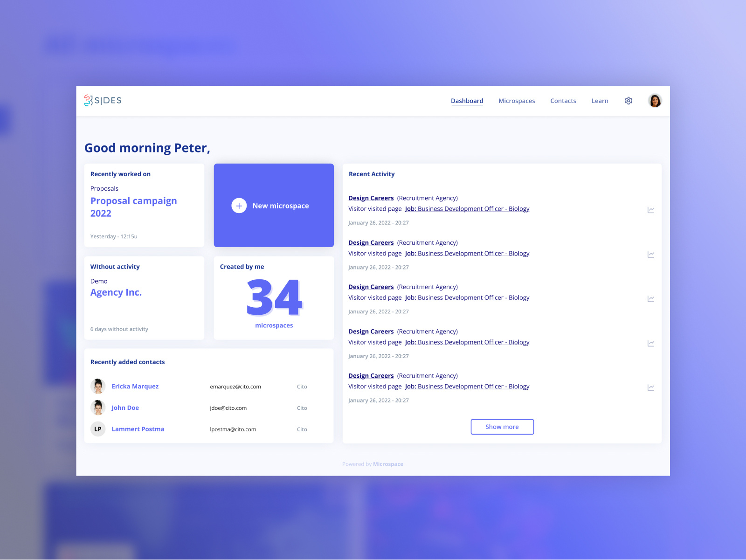
Task: Click the 3SIDES logo
Action: pyautogui.click(x=103, y=100)
